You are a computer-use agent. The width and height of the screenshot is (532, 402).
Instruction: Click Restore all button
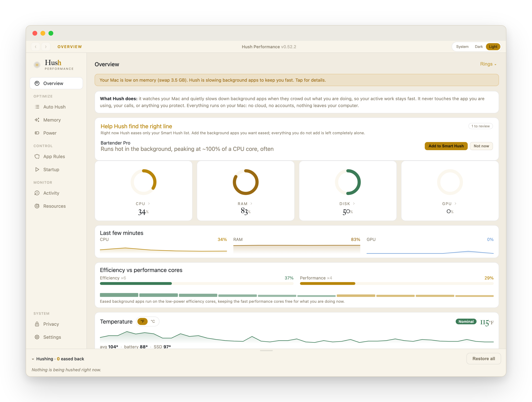tap(483, 359)
